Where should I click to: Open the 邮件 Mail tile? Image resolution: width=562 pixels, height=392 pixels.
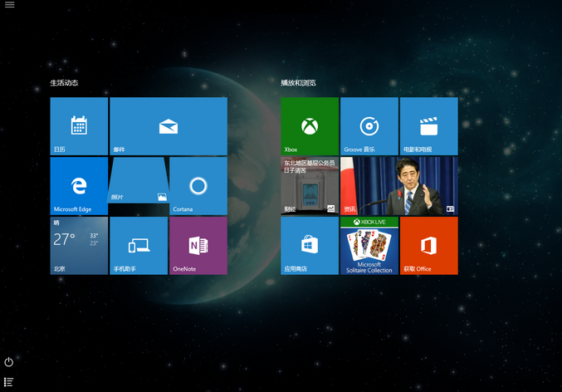pos(169,126)
